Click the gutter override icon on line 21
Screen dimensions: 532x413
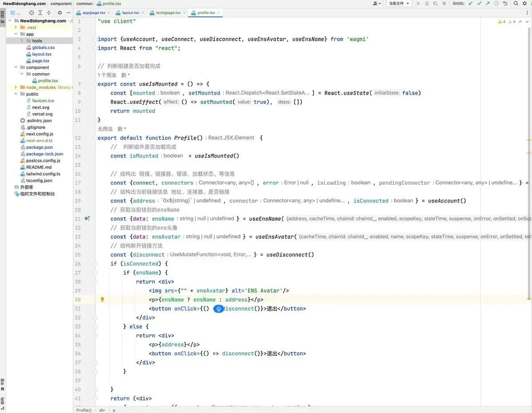[x=87, y=219]
